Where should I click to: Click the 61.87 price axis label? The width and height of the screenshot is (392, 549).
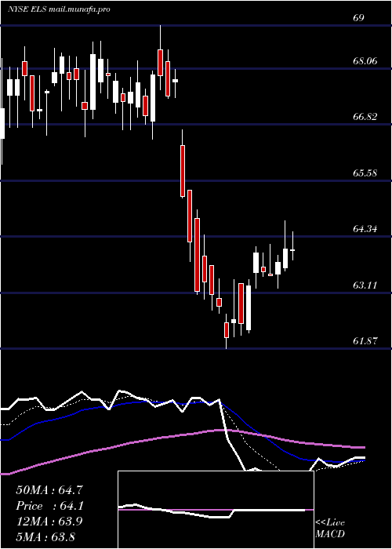[x=365, y=340]
